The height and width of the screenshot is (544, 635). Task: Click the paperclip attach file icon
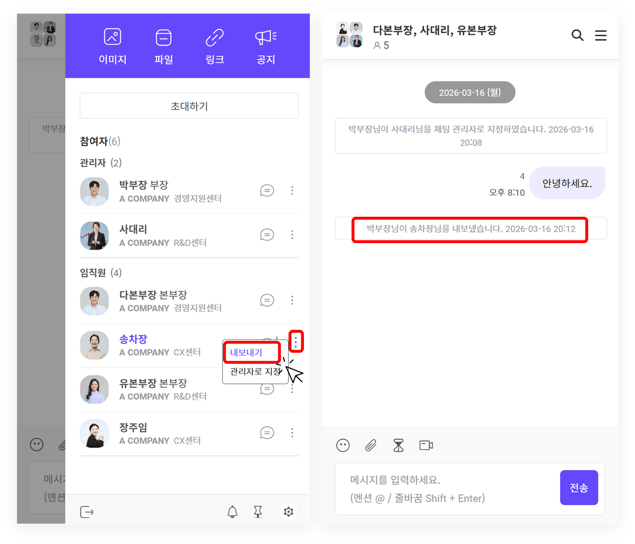click(x=370, y=445)
